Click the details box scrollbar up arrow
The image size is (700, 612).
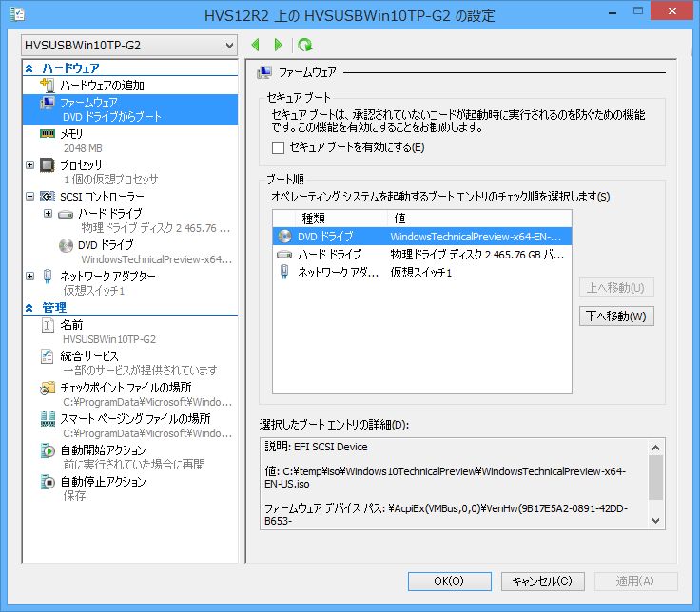656,448
